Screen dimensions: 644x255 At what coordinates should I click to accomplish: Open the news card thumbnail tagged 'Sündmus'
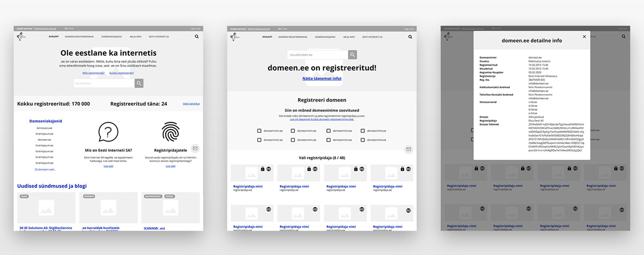pyautogui.click(x=108, y=208)
